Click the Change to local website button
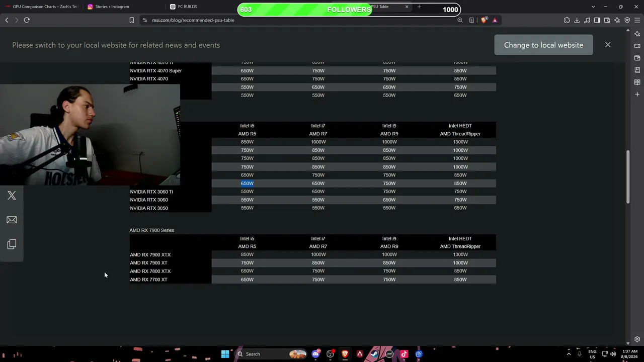The width and height of the screenshot is (644, 362). pyautogui.click(x=543, y=45)
